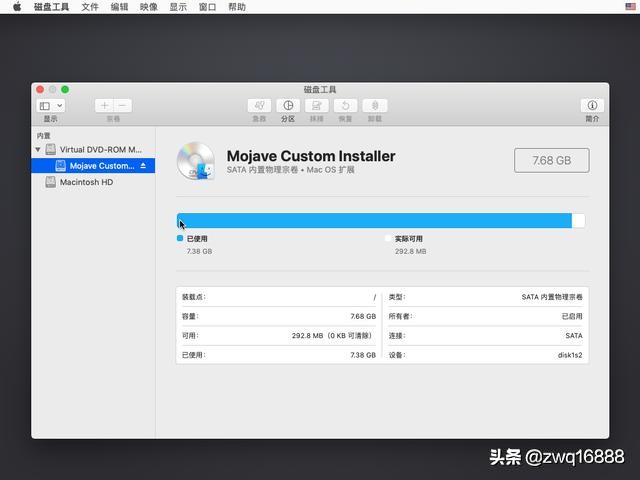640x480 pixels.
Task: Click the disk1s2 device value
Action: pos(570,355)
